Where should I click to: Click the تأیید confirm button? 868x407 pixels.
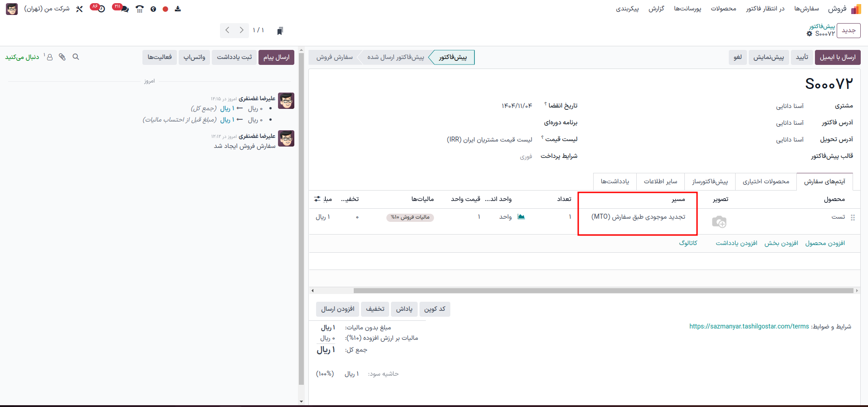802,57
